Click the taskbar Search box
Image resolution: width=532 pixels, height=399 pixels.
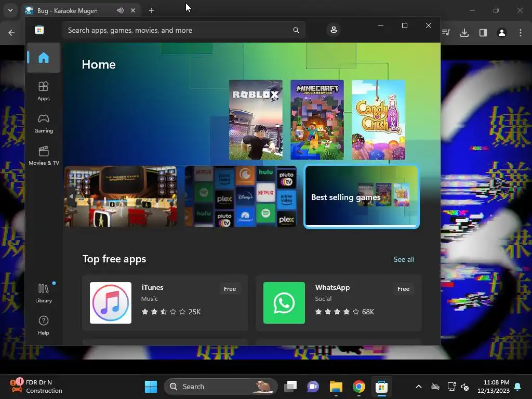click(x=221, y=387)
